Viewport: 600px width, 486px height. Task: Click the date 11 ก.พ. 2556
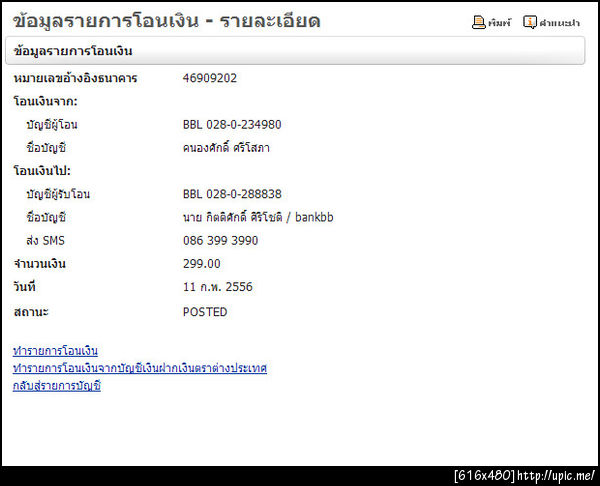coord(218,287)
